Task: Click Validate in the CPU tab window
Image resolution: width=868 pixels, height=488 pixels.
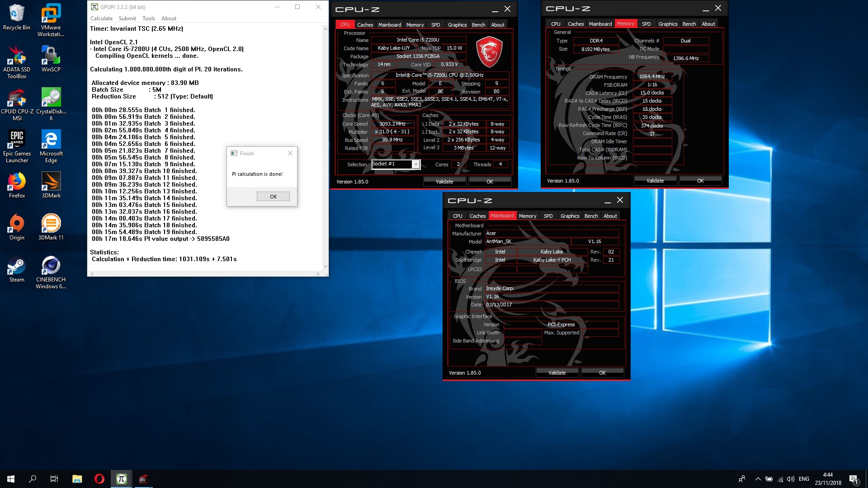Action: [x=444, y=182]
